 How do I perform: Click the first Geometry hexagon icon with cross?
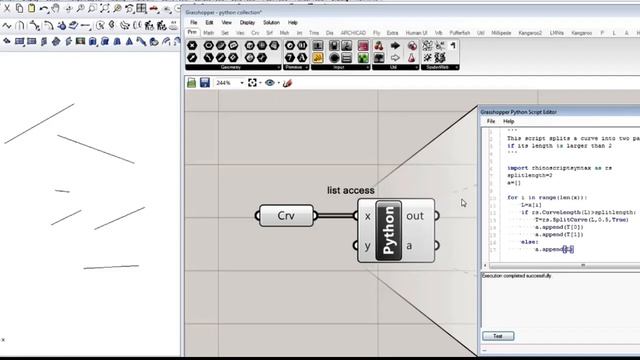pos(192,46)
